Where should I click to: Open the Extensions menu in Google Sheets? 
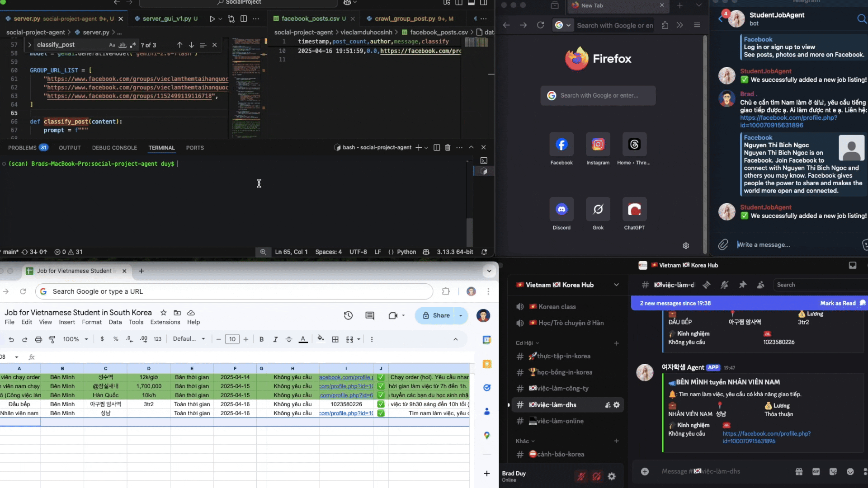click(165, 322)
